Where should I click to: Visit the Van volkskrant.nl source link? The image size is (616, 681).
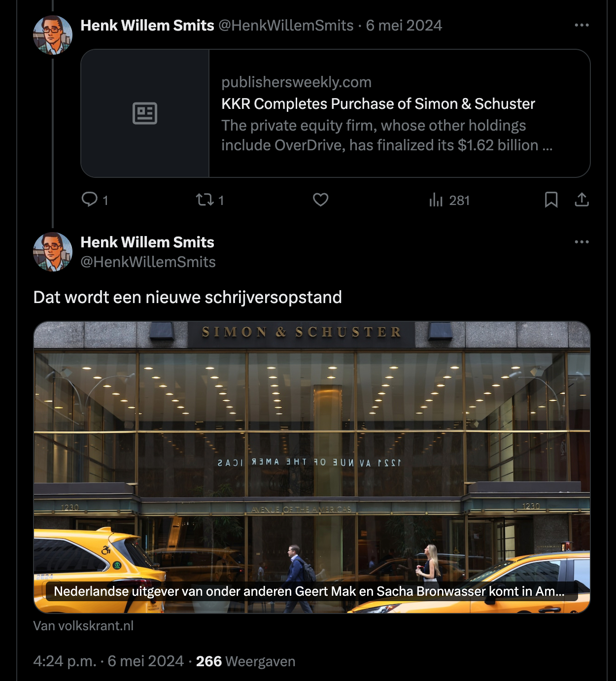(83, 626)
